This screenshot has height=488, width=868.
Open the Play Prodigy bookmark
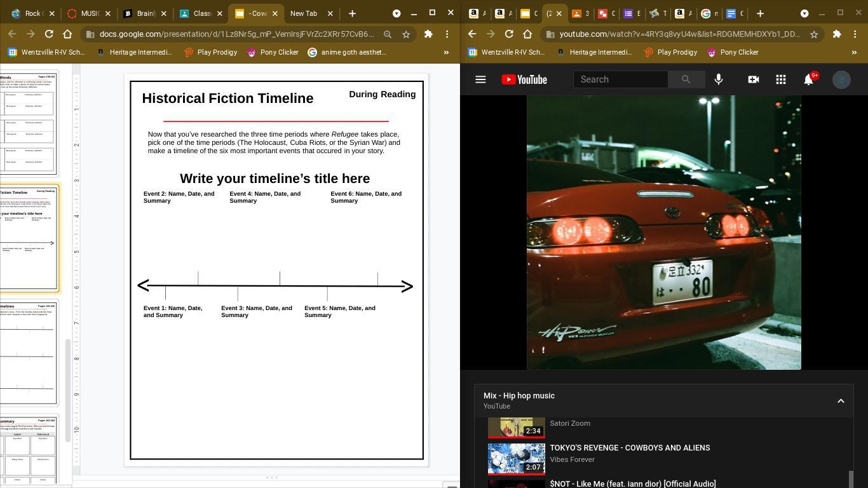click(210, 52)
